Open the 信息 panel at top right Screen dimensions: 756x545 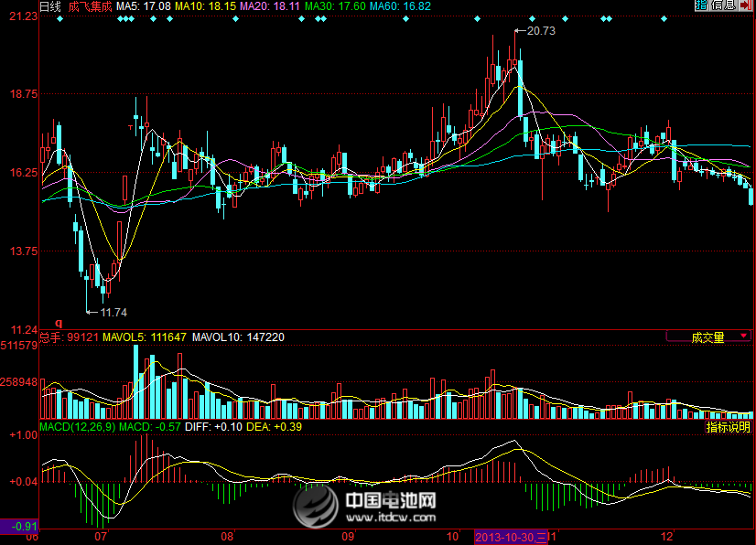[723, 6]
